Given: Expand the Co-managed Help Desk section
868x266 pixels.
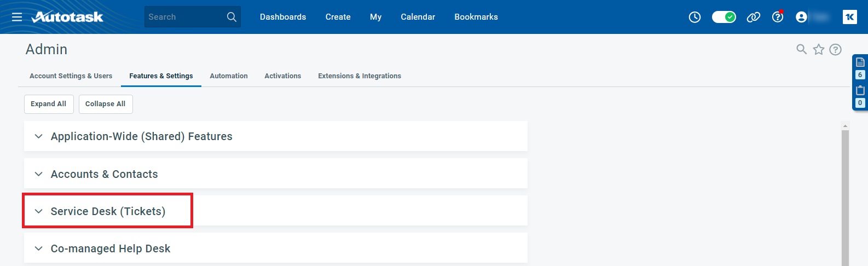Looking at the screenshot, I should [110, 248].
